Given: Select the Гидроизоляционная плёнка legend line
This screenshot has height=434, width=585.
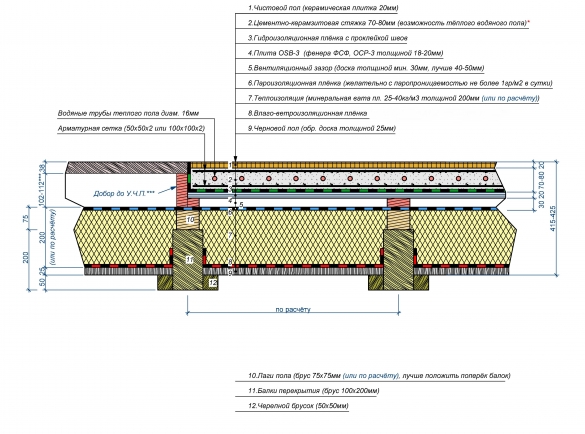Looking at the screenshot, I should pyautogui.click(x=328, y=38).
